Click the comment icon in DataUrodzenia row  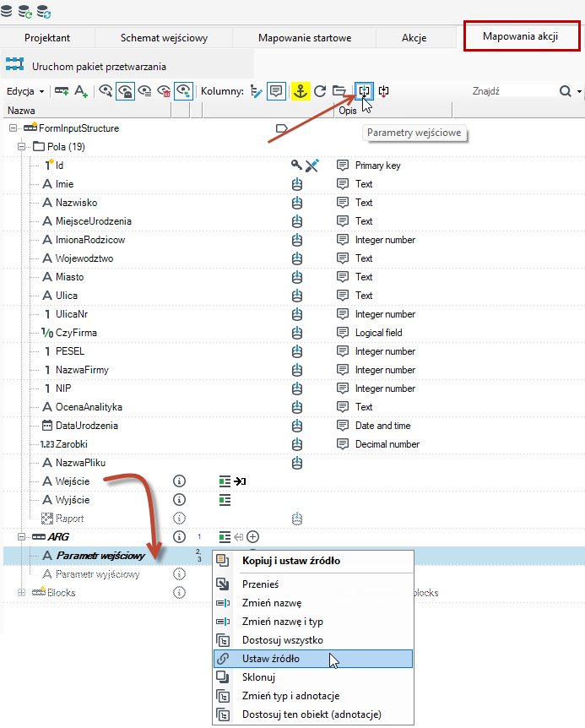pos(343,426)
